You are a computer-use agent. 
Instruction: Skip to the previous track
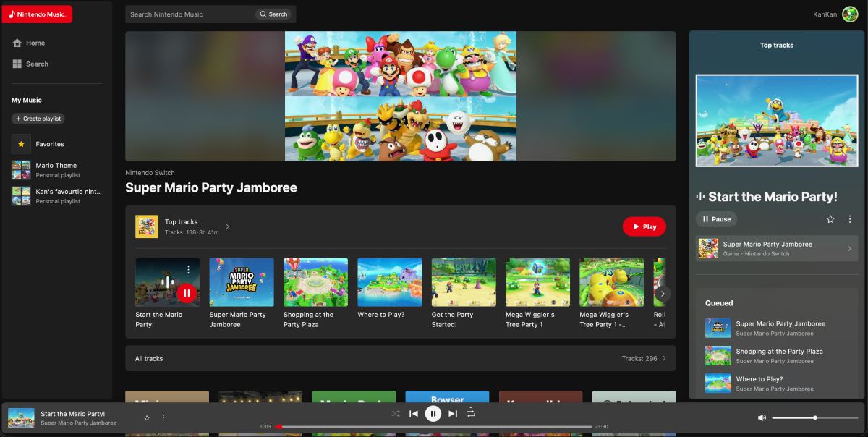point(414,414)
